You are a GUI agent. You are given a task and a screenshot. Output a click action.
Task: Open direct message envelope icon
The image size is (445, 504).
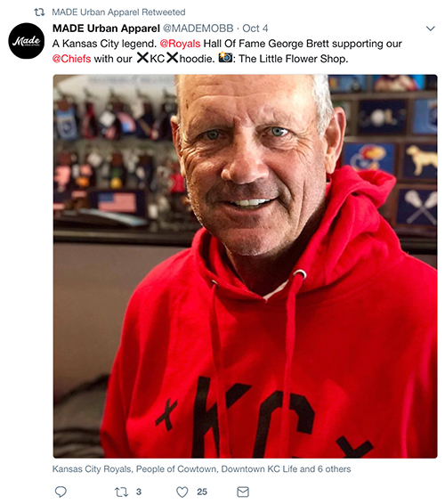click(243, 492)
